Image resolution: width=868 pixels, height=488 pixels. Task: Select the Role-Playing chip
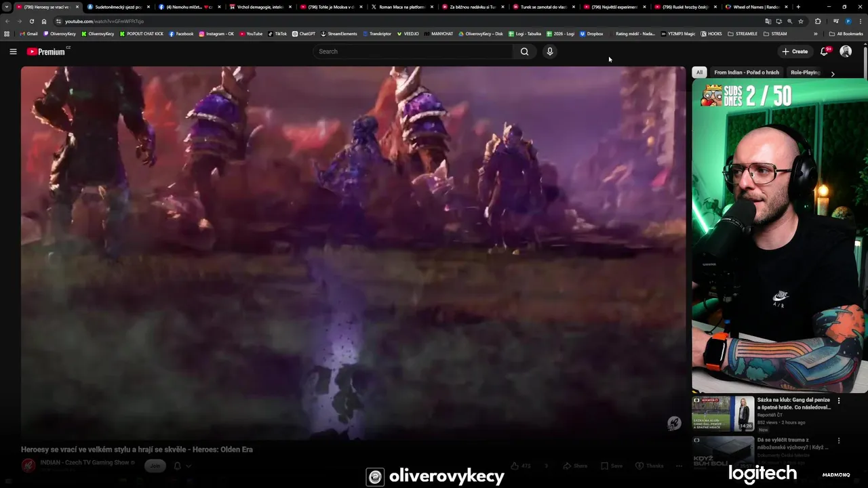(806, 73)
